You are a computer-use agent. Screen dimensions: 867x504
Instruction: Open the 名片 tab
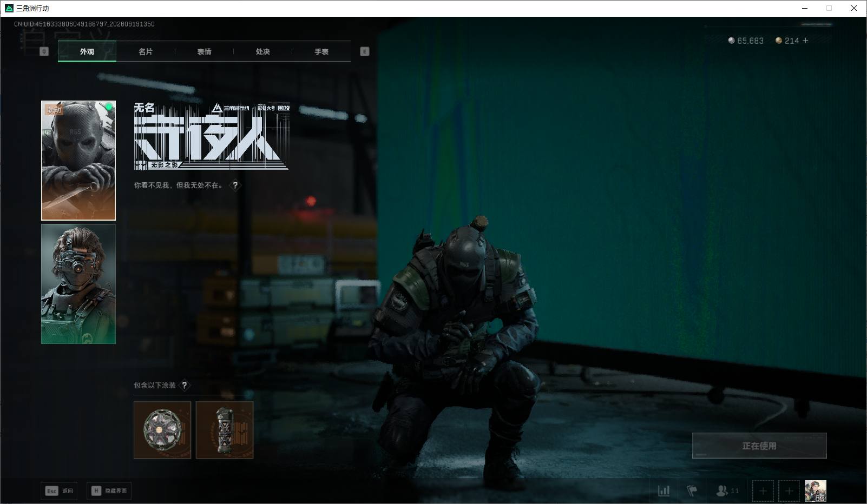(146, 51)
